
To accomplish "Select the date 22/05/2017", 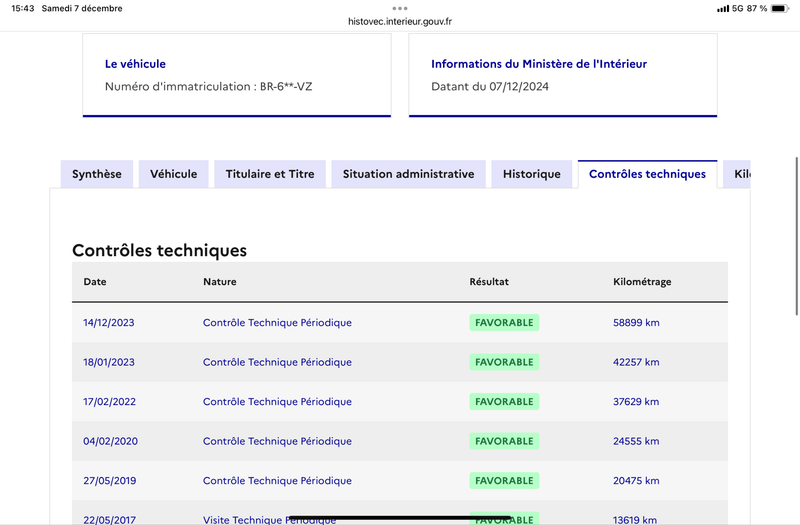I will [x=110, y=519].
